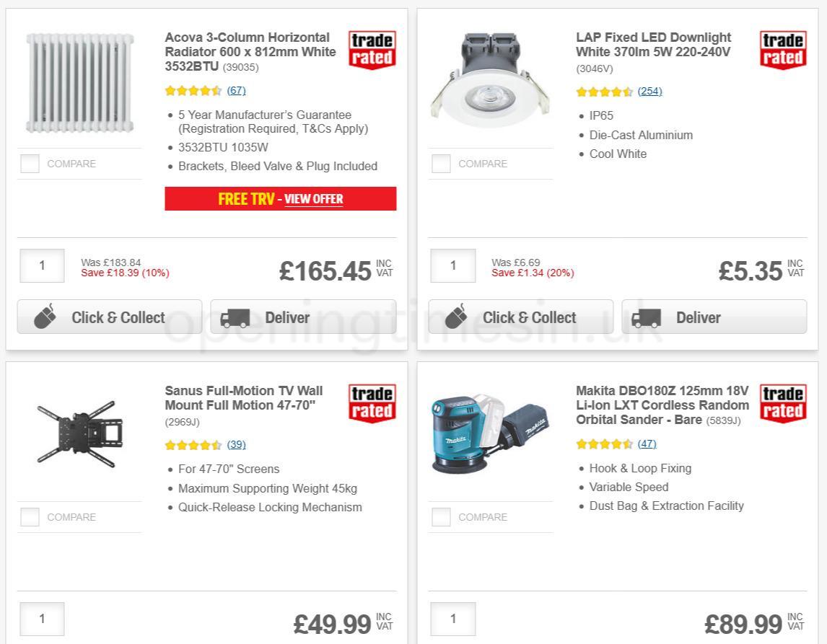The image size is (827, 644).
Task: Click the Trade Rated badge on Acova radiator
Action: pyautogui.click(x=371, y=48)
